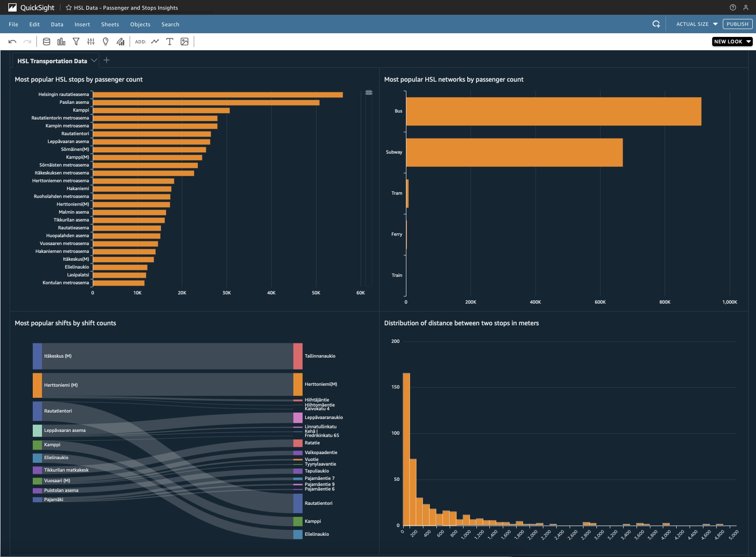Click the Leppävaaranaukio pink destination node
Screen dimensions: 756x557
click(298, 418)
